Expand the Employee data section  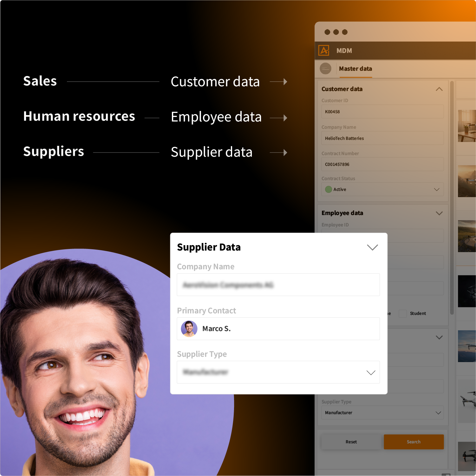pos(439,213)
